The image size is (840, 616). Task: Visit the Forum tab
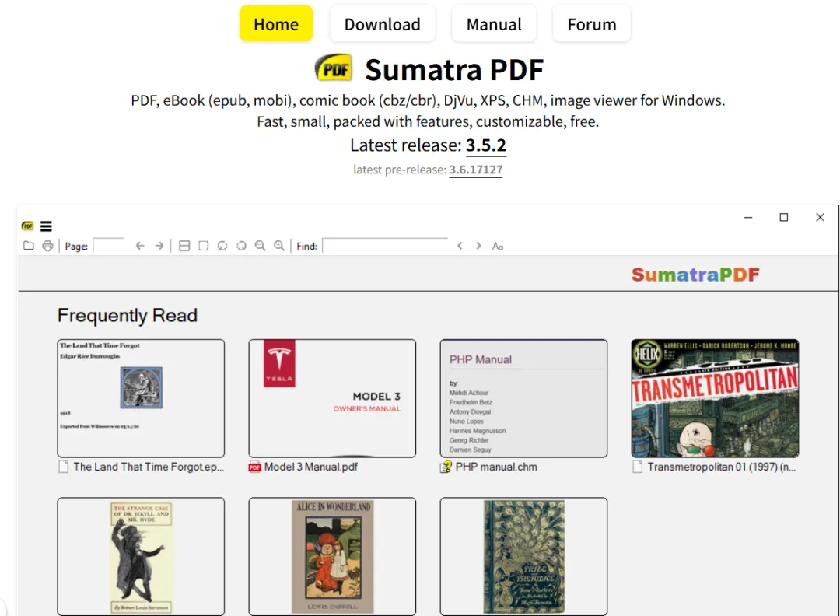592,23
